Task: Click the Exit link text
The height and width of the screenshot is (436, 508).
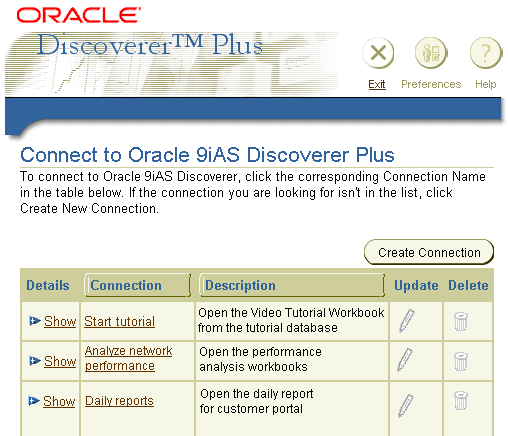Action: coord(377,84)
